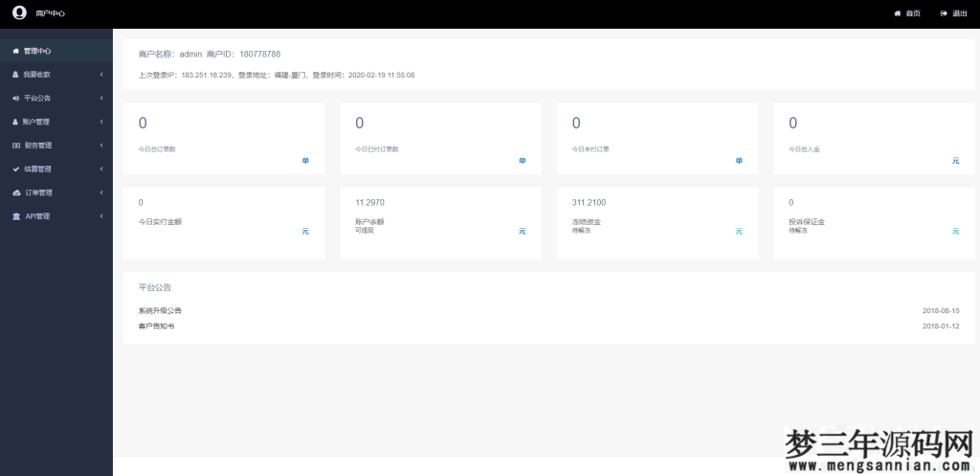Screen dimensions: 980x476
Task: Click the 订单管理 cloud icon
Action: click(15, 193)
